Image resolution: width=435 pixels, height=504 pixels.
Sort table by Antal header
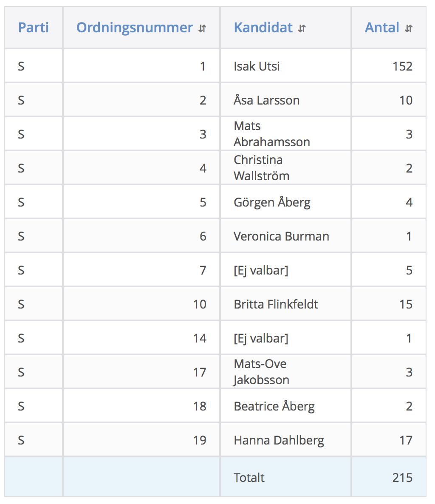pyautogui.click(x=382, y=28)
